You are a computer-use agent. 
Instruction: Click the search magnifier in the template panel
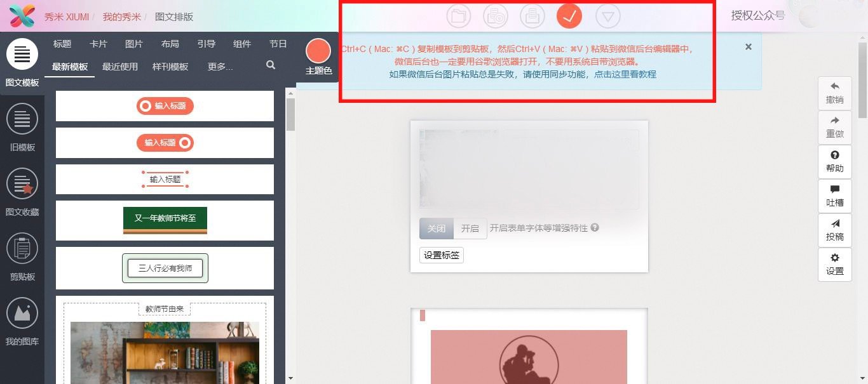click(x=270, y=65)
